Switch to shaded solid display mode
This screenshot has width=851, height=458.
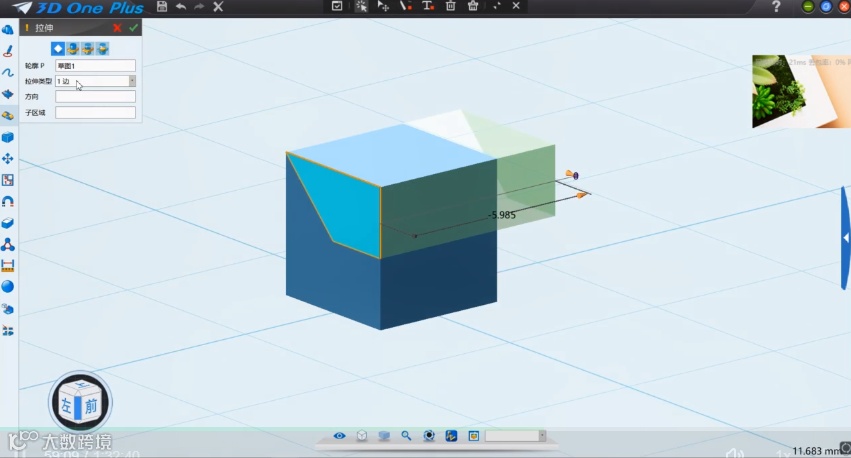(384, 436)
